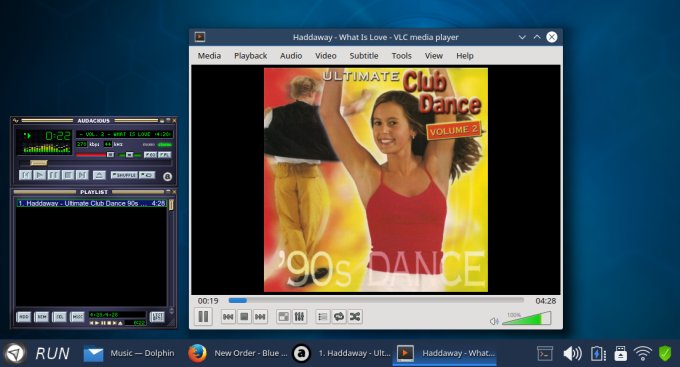Toggle Shuffle in Audacious
680x367 pixels.
[124, 175]
